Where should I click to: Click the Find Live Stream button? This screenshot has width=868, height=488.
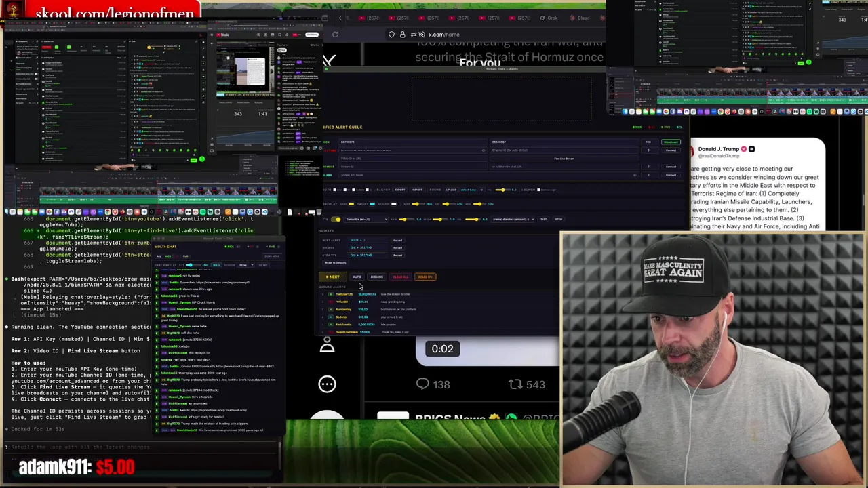point(564,159)
